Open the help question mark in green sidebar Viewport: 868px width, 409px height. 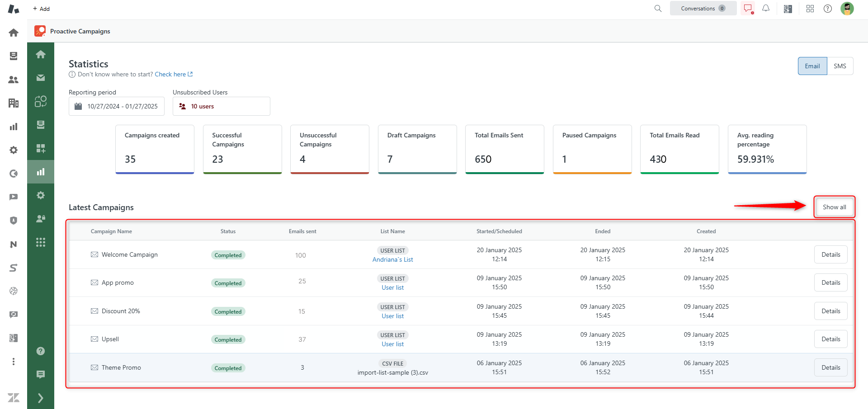(x=41, y=351)
